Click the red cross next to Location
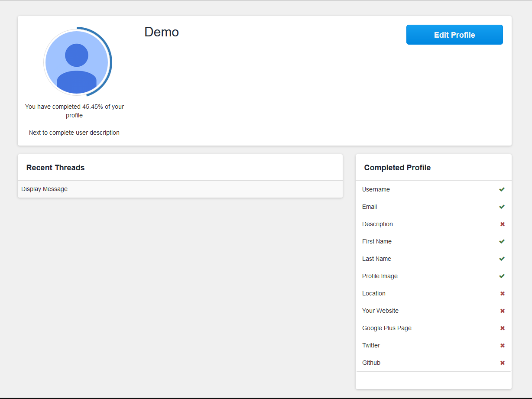 tap(503, 293)
